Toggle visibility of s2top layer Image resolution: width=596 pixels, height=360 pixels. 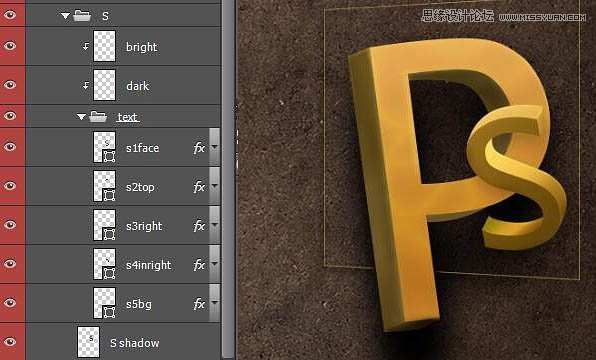(x=10, y=186)
